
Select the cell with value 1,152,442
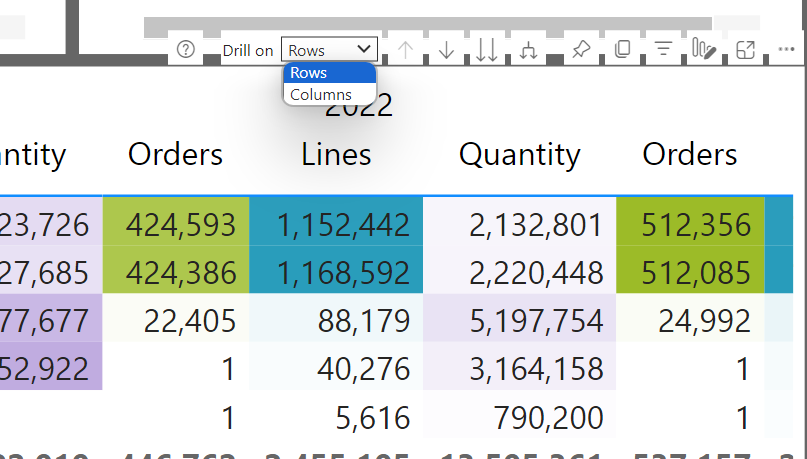point(336,225)
